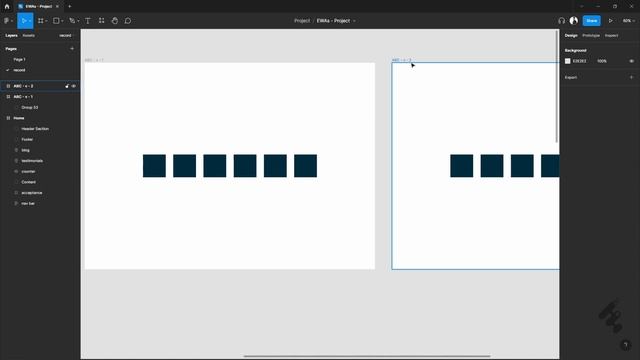Click the Share button
This screenshot has height=360, width=640.
(x=591, y=21)
